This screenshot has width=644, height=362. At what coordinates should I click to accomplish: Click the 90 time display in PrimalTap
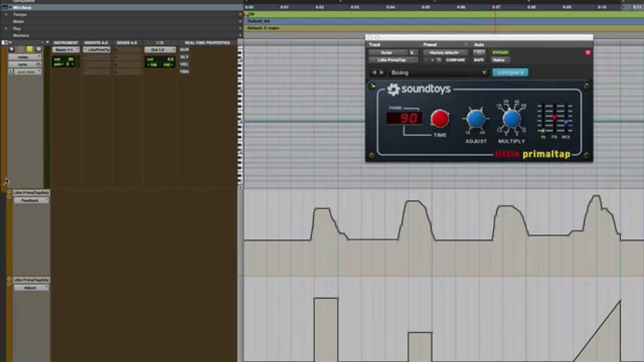click(x=405, y=118)
